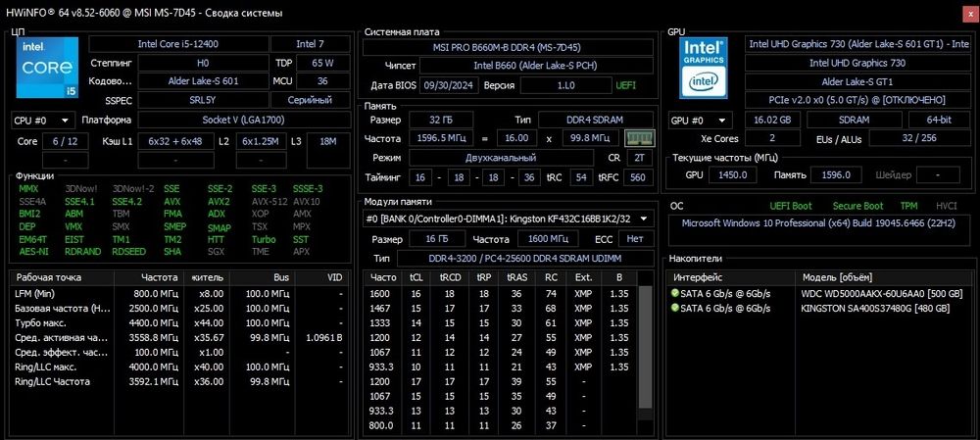Click the Рабочая точка column header
This screenshot has width=980, height=440.
(x=63, y=277)
